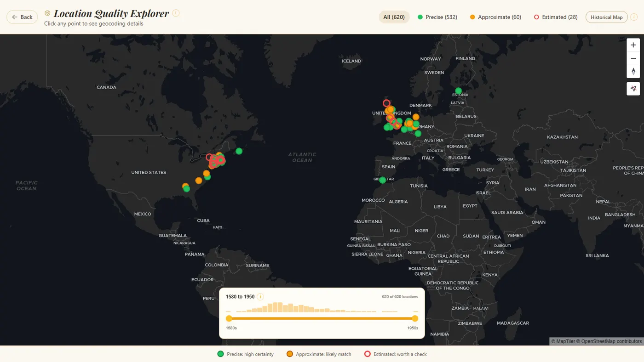Viewport: 644px width, 362px height.
Task: Zoom in on the map
Action: (633, 45)
